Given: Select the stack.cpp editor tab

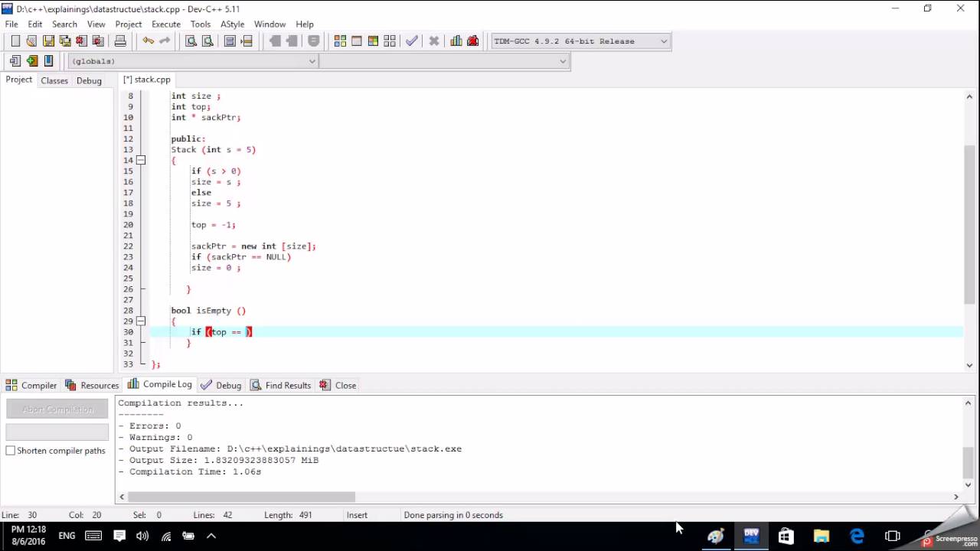Looking at the screenshot, I should click(x=147, y=80).
